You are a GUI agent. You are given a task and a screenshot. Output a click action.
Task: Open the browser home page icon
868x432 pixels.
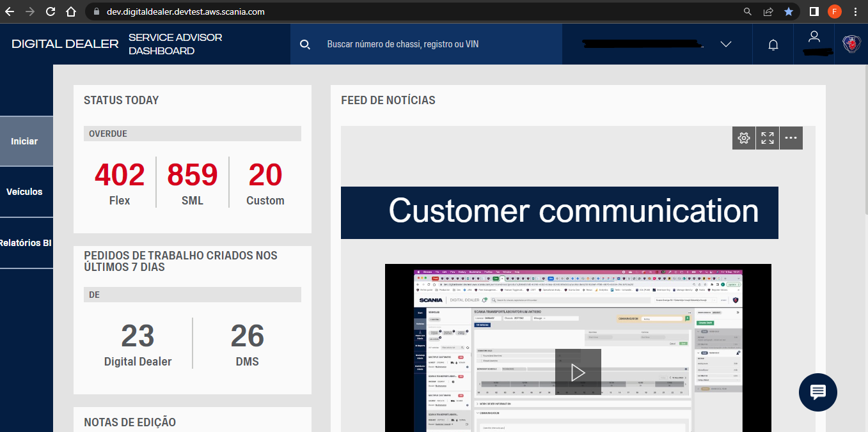(x=71, y=12)
